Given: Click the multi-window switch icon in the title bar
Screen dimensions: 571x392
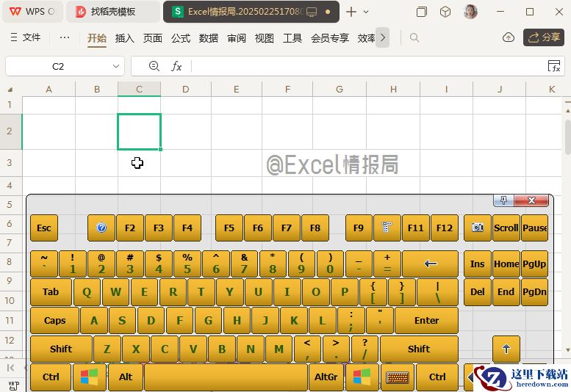Looking at the screenshot, I should pyautogui.click(x=421, y=12).
